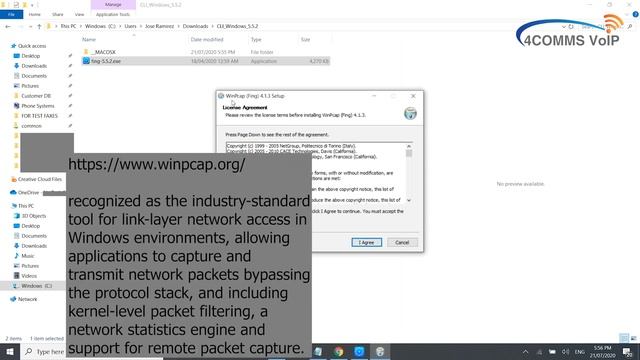The height and width of the screenshot is (360, 640).
Task: Open the File menu tab
Action: click(x=11, y=14)
